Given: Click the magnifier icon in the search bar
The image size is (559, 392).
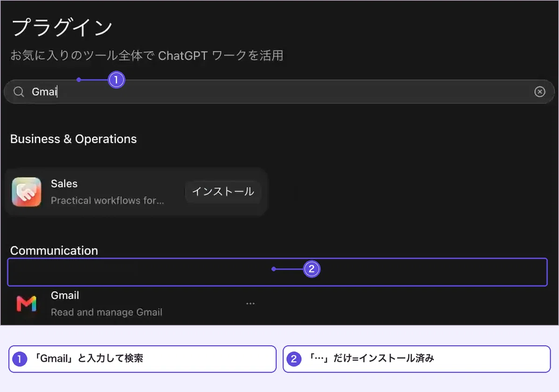Looking at the screenshot, I should coord(19,92).
